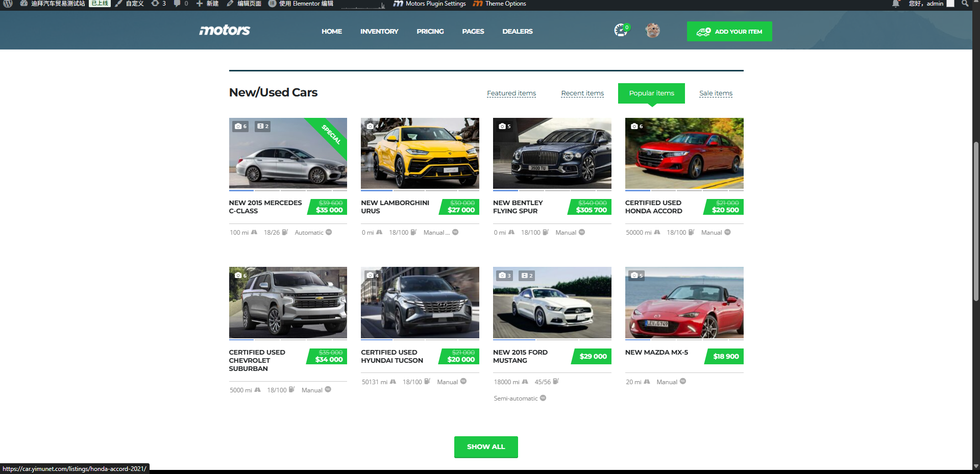Open the admin account greeting menu

point(931,4)
